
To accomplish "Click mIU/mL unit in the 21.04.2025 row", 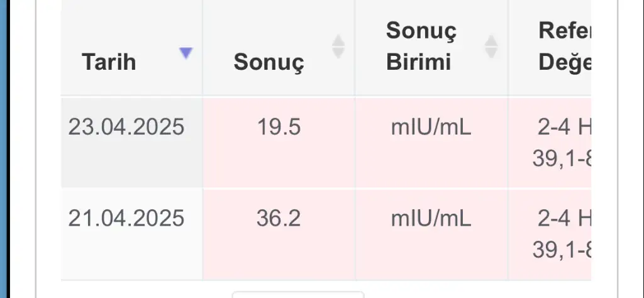I will point(431,218).
